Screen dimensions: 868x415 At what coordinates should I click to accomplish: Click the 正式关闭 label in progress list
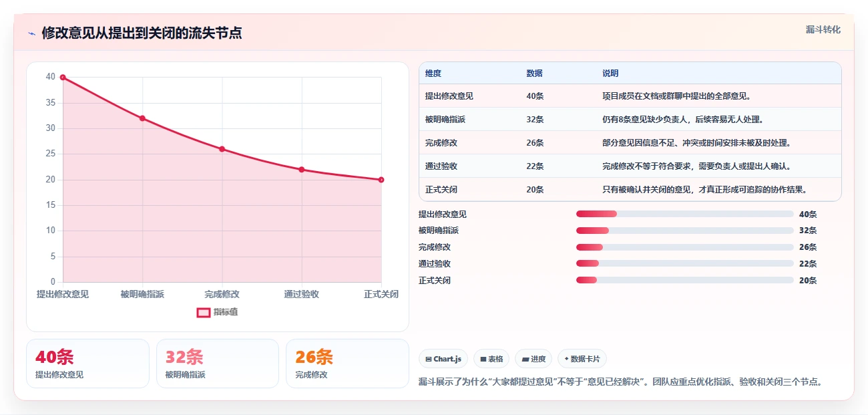435,281
